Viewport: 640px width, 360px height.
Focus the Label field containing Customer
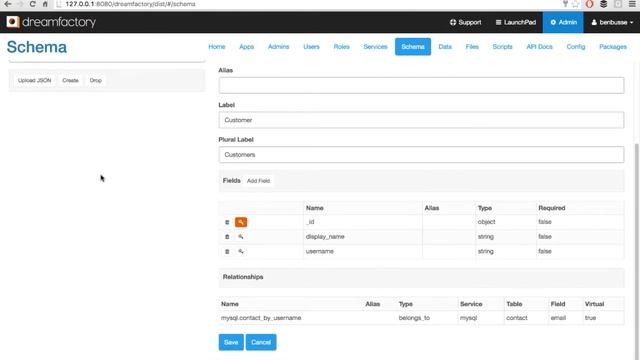(x=421, y=120)
